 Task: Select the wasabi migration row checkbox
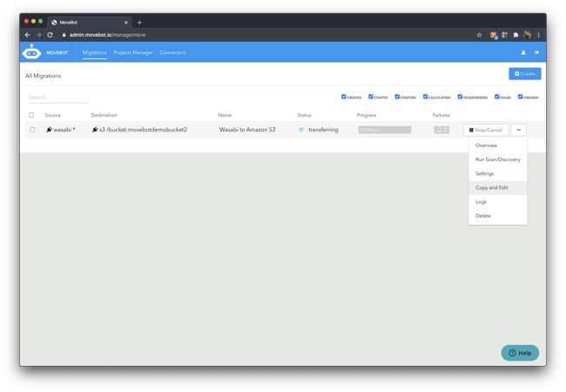[x=32, y=130]
